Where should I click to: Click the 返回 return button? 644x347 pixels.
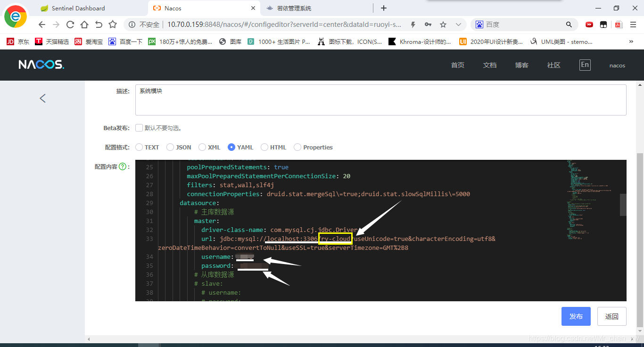[612, 316]
